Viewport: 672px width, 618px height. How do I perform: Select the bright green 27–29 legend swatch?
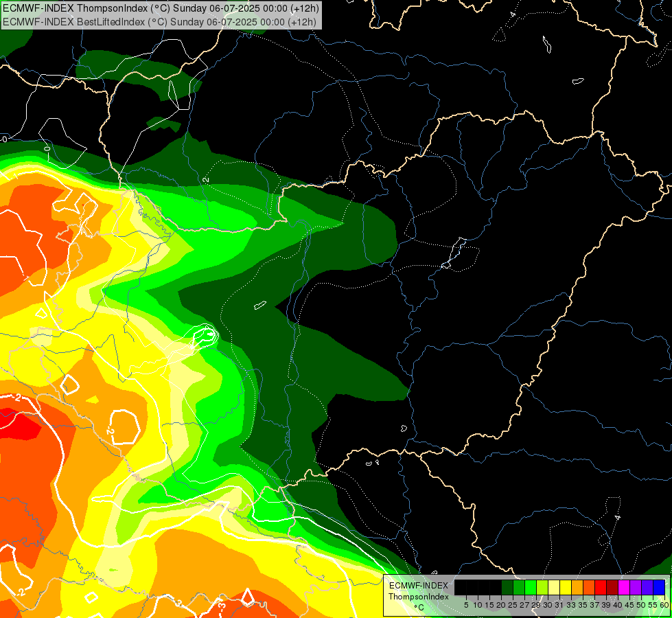click(531, 588)
